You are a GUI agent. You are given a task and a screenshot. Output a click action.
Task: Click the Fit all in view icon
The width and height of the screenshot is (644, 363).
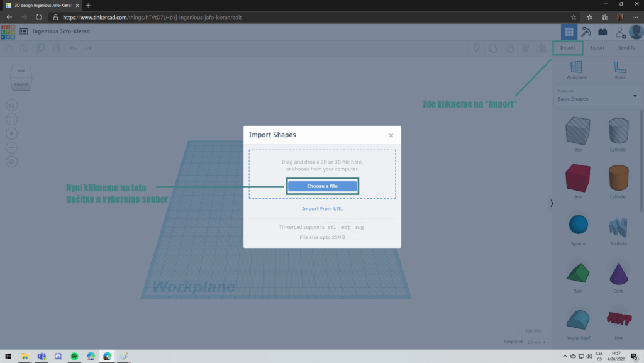tap(12, 119)
